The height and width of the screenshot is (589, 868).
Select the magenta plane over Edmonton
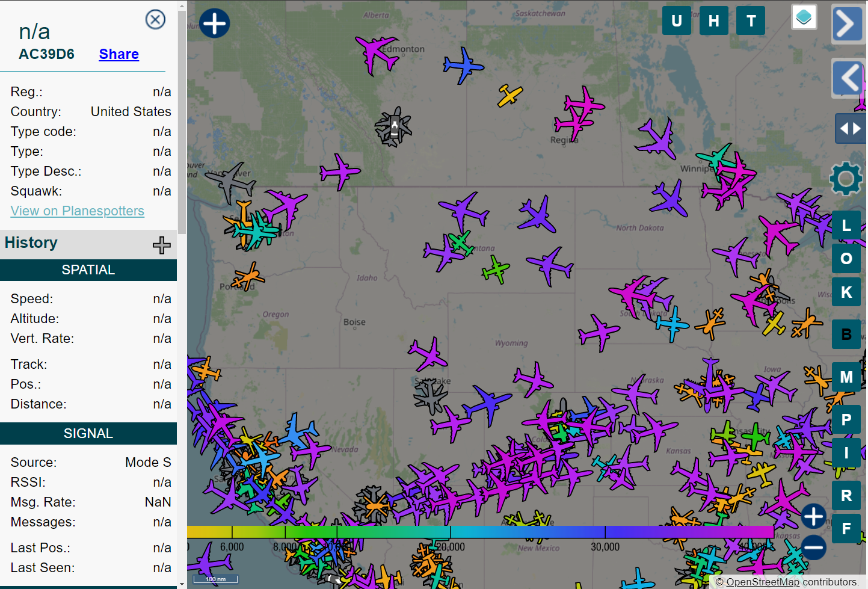click(377, 54)
